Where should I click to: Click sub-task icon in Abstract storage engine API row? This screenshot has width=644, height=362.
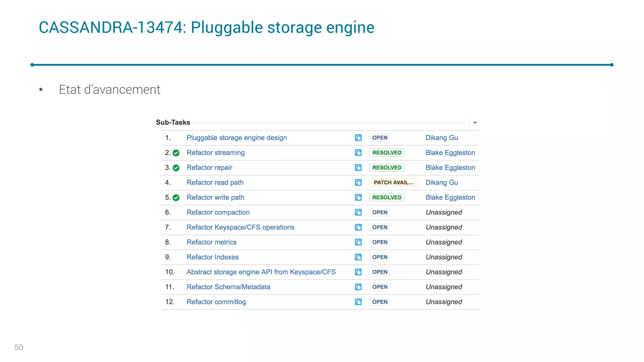pos(358,272)
